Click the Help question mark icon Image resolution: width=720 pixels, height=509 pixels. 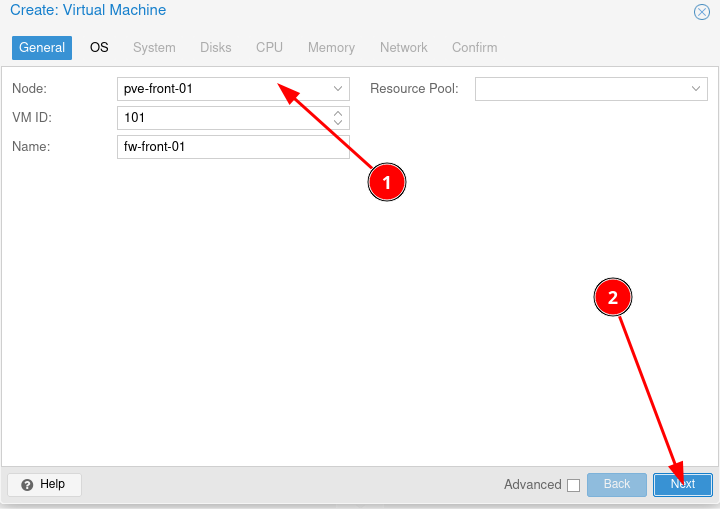pos(27,485)
